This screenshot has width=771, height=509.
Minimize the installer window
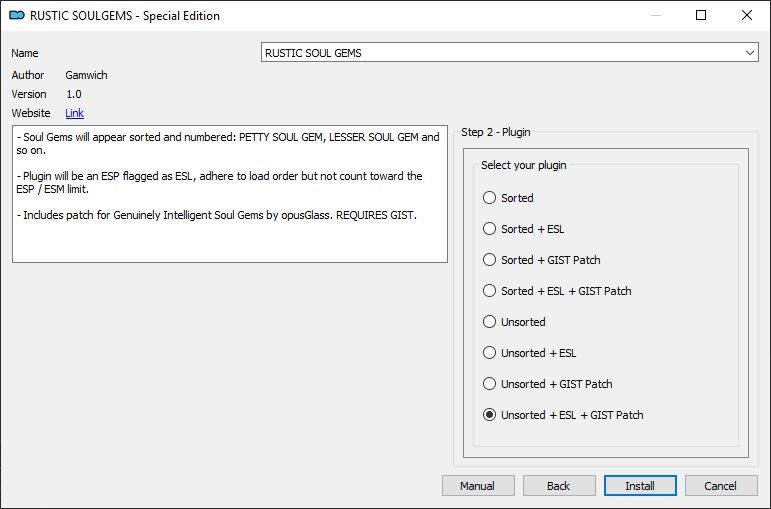coord(655,15)
